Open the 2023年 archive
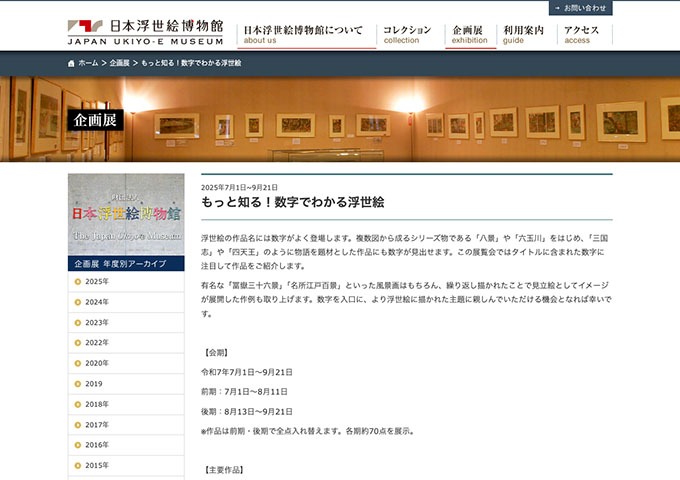680x480 pixels. tap(126, 323)
